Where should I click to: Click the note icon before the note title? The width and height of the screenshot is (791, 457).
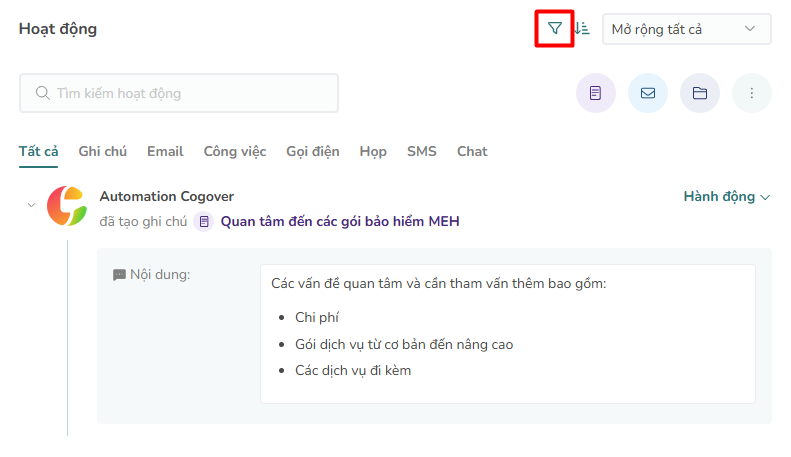pos(204,221)
